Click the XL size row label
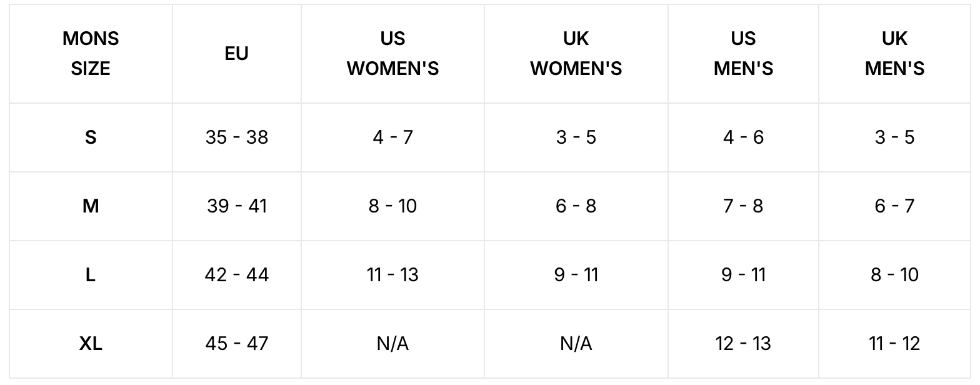 click(91, 344)
